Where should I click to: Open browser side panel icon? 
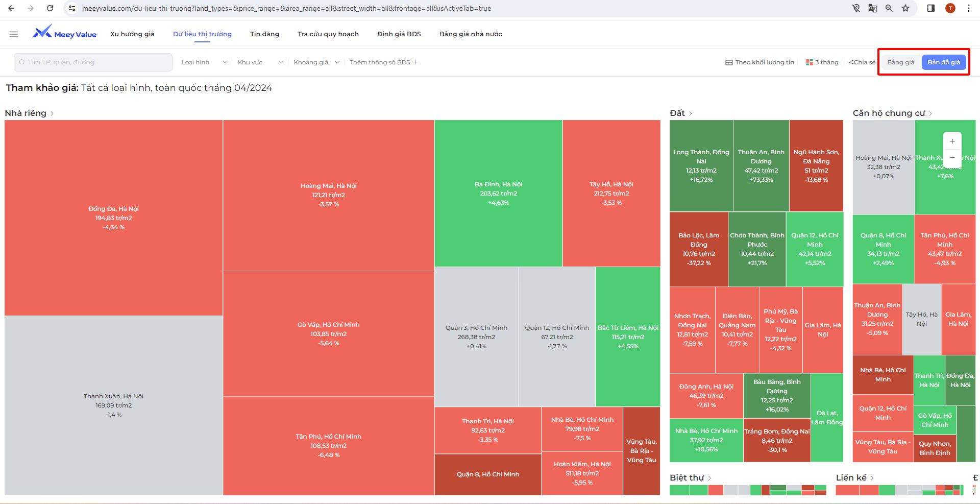pyautogui.click(x=930, y=8)
